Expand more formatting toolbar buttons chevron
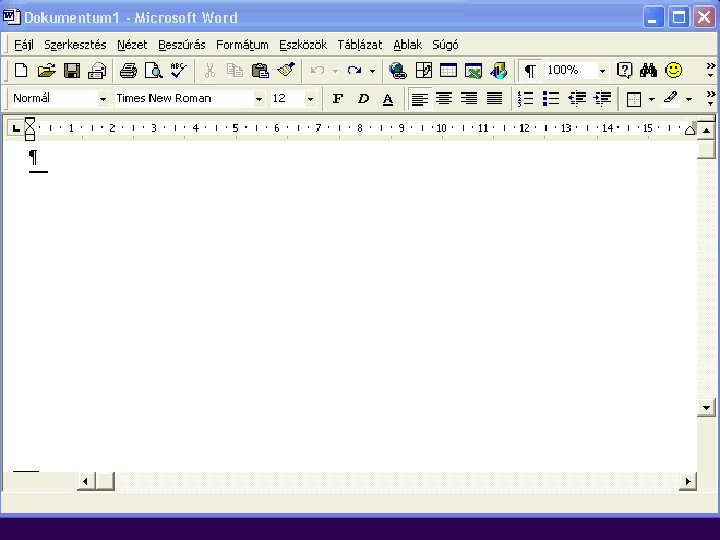Viewport: 720px width, 540px height. pyautogui.click(x=710, y=98)
